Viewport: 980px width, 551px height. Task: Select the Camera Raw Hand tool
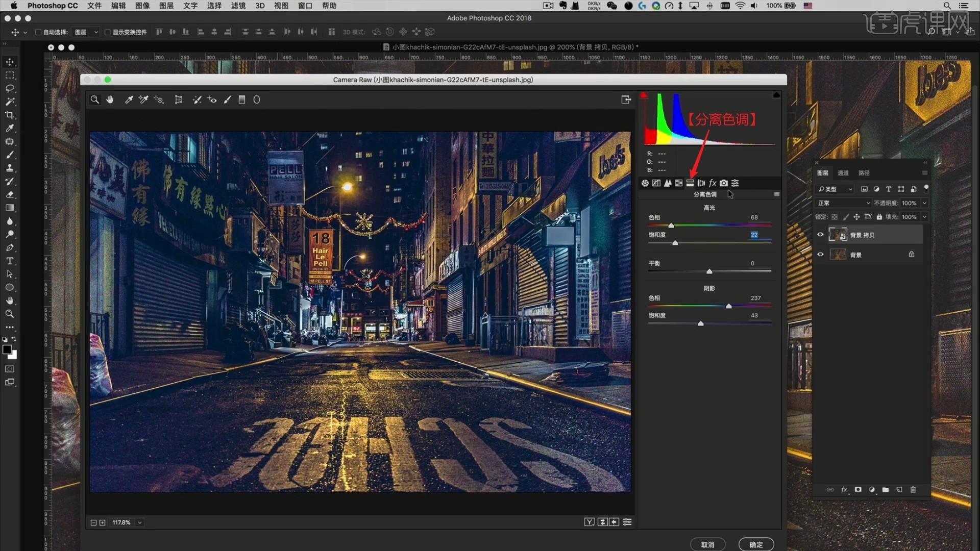click(110, 99)
